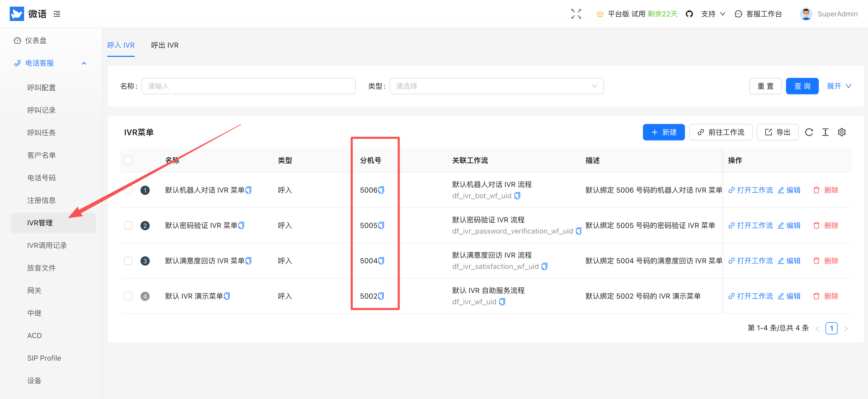Go to next page arrow
This screenshot has width=868, height=399.
coord(846,329)
